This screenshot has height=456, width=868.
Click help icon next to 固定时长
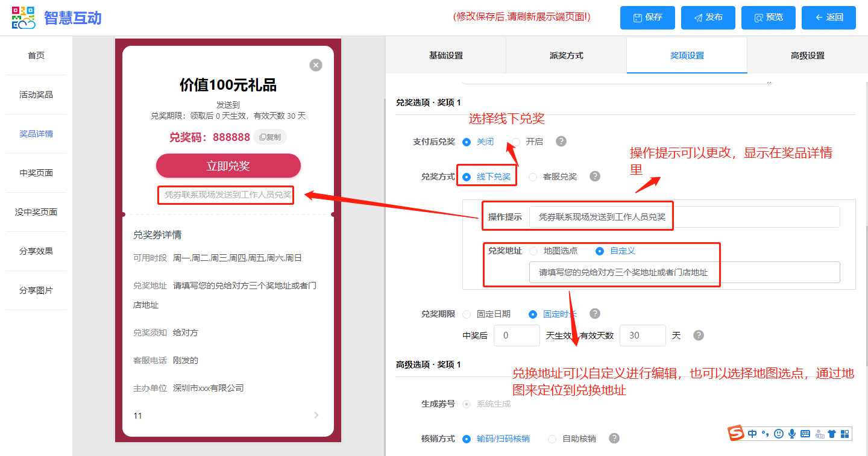pos(595,314)
